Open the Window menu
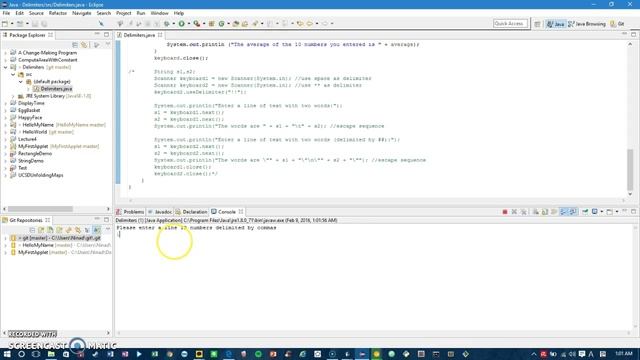The image size is (640, 360). click(159, 13)
